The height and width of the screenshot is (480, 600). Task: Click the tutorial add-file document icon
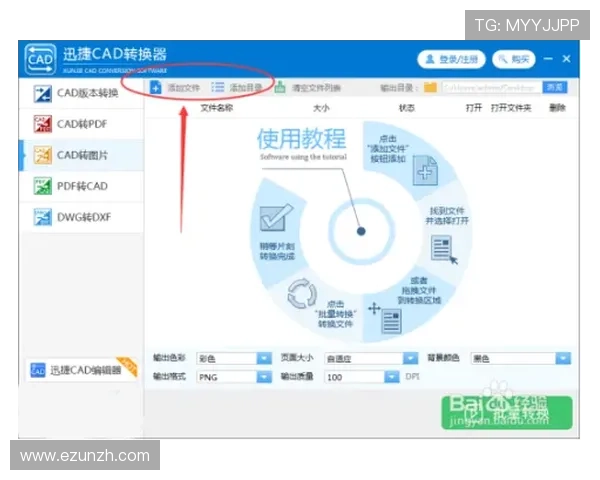tap(425, 170)
